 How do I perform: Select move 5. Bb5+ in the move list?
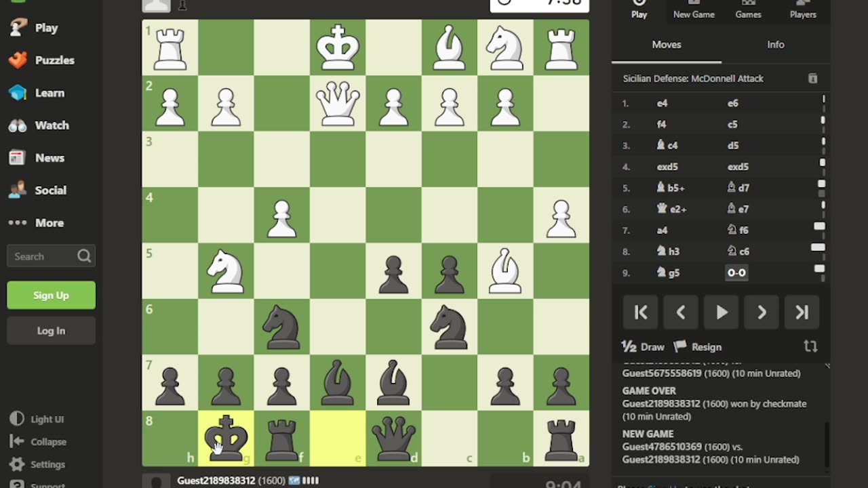coord(671,188)
